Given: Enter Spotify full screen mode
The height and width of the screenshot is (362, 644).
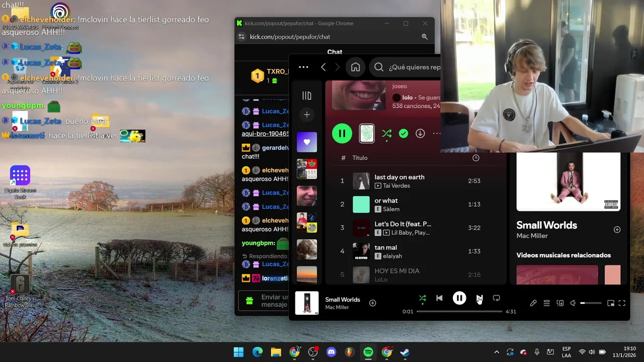Looking at the screenshot, I should 622,303.
